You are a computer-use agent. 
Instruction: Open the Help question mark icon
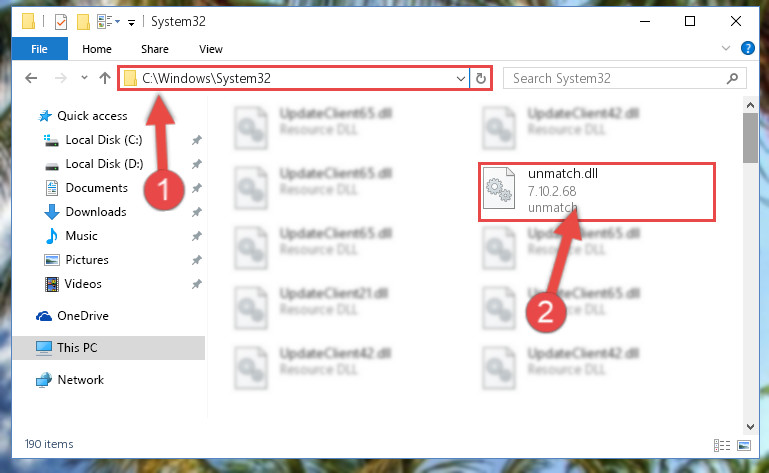tap(747, 48)
